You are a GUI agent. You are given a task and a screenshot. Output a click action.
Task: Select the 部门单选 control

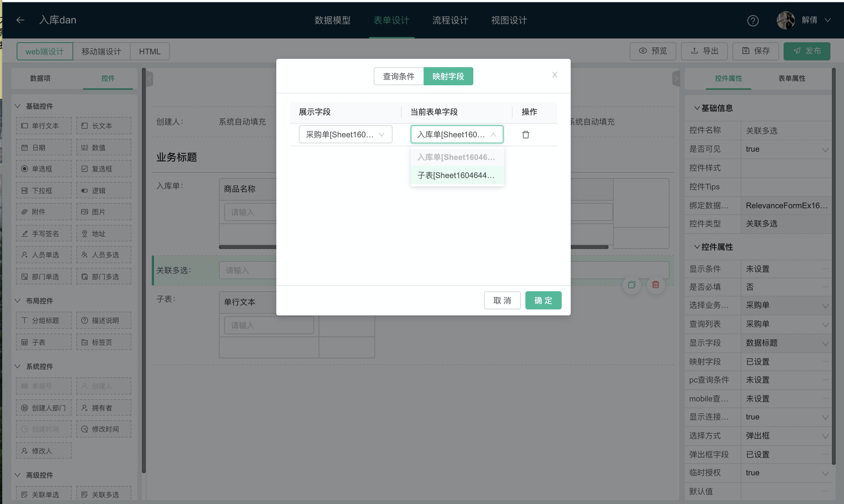(x=44, y=277)
